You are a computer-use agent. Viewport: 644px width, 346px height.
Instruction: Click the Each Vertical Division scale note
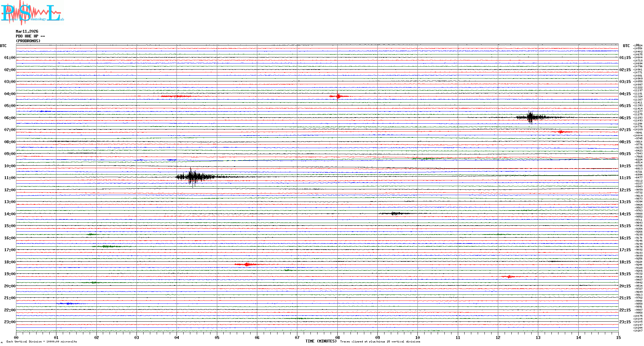click(x=42, y=342)
